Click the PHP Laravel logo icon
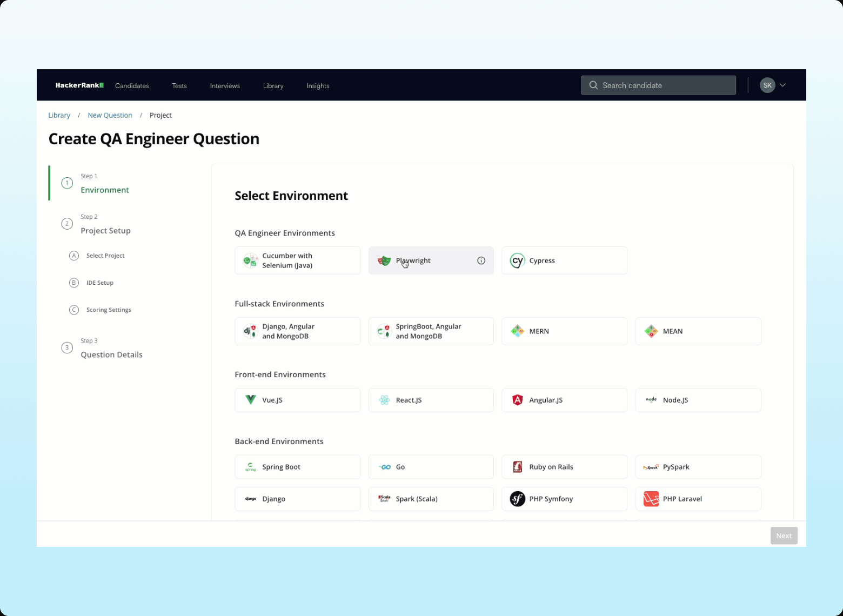Screen dimensions: 843x616 651,499
